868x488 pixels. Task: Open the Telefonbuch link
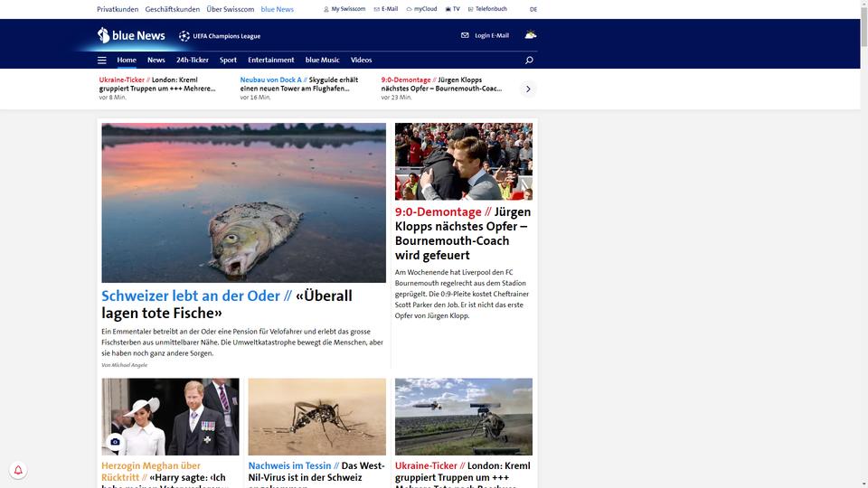[487, 9]
